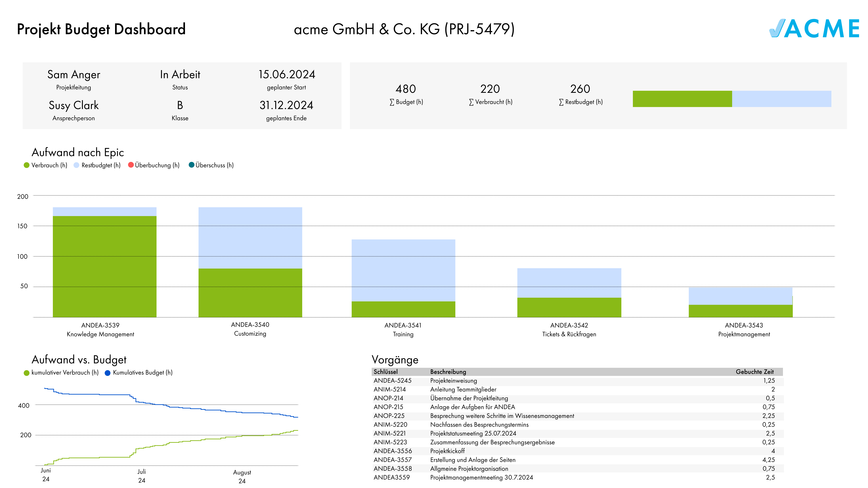
Task: Click the ANOP-225 table row key
Action: coord(389,416)
